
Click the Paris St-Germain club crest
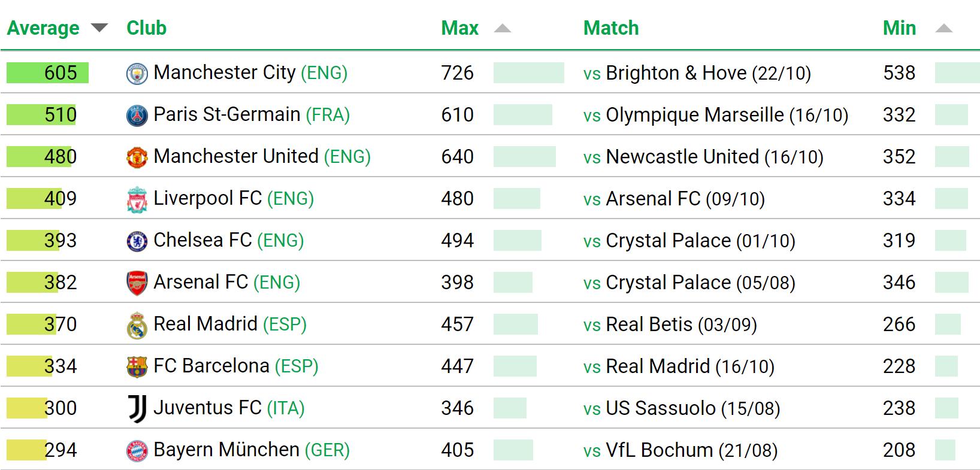click(137, 116)
